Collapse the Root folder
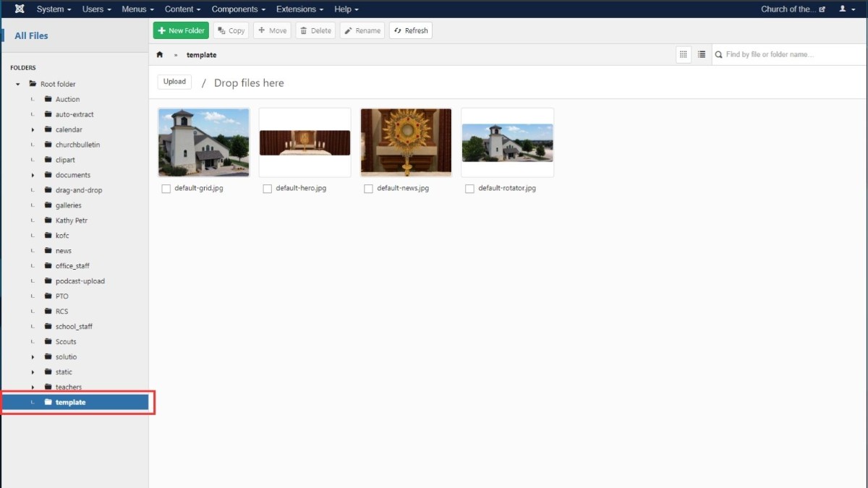 click(x=18, y=85)
